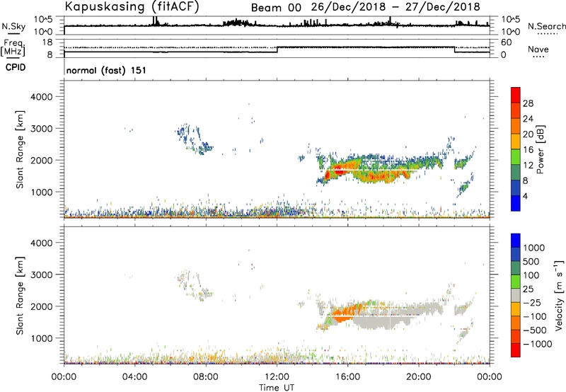The image size is (566, 392).
Task: Select the "Freq. [MHz]" axis label
Action: [13, 47]
